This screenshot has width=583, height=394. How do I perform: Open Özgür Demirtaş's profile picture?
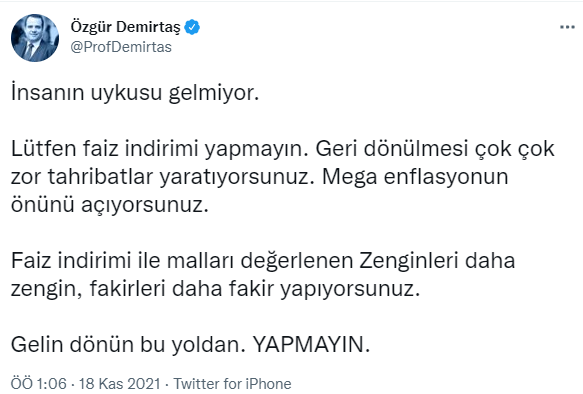pyautogui.click(x=35, y=38)
